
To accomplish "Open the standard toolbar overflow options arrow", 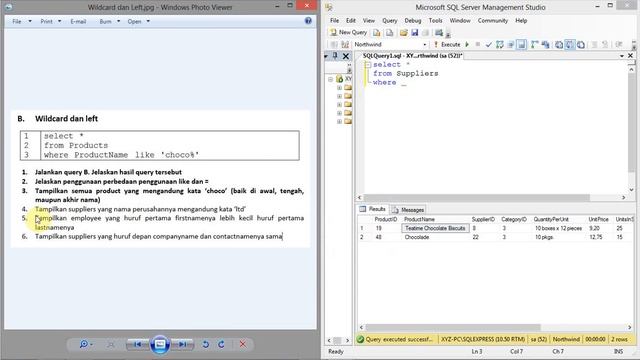I will (448, 35).
